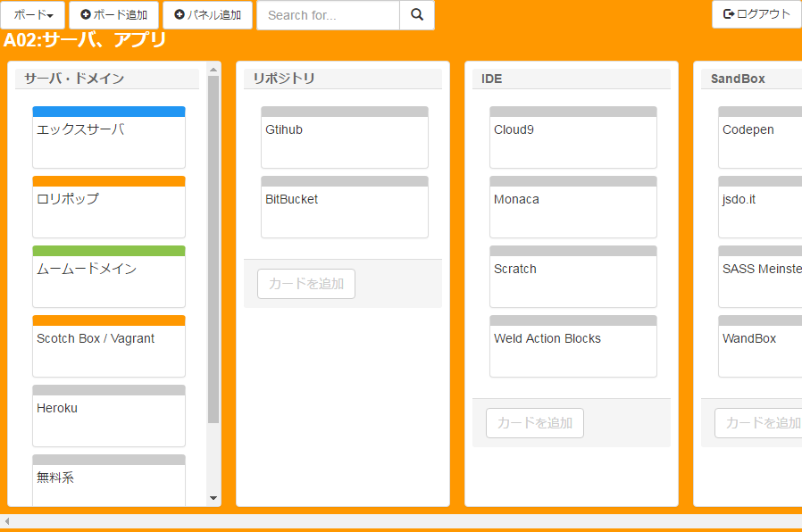Click the IDE panel header

coord(572,79)
